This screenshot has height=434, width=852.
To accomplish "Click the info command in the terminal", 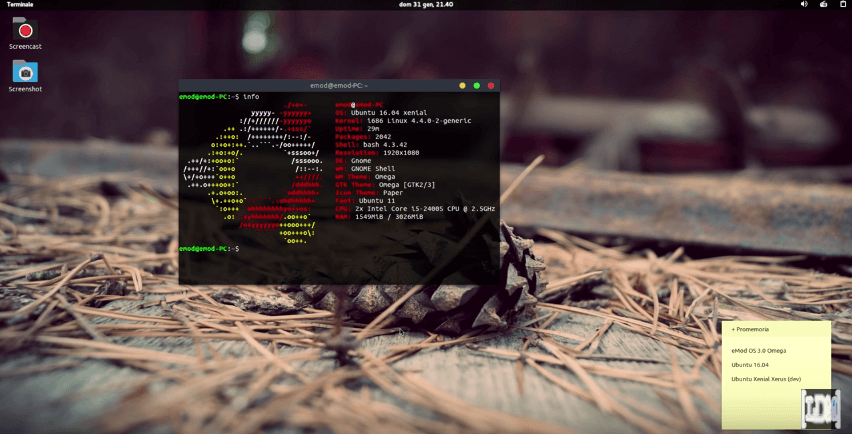I will pos(251,97).
